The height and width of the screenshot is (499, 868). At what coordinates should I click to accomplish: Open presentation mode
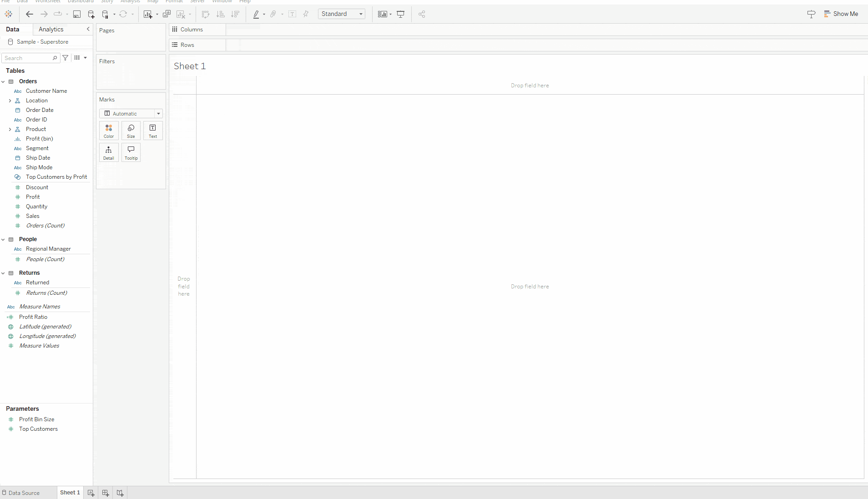click(x=401, y=14)
